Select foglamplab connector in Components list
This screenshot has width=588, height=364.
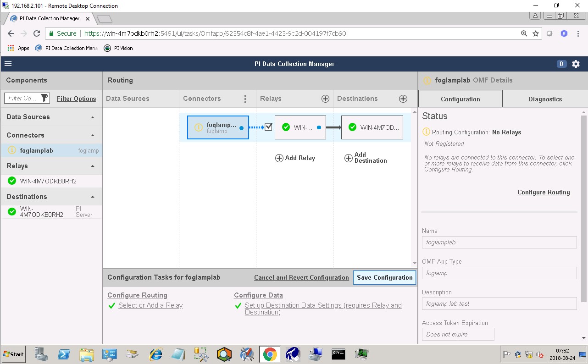pyautogui.click(x=37, y=150)
